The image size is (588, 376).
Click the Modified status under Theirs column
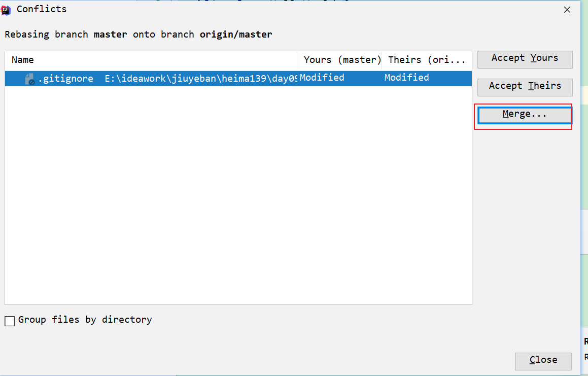[406, 78]
